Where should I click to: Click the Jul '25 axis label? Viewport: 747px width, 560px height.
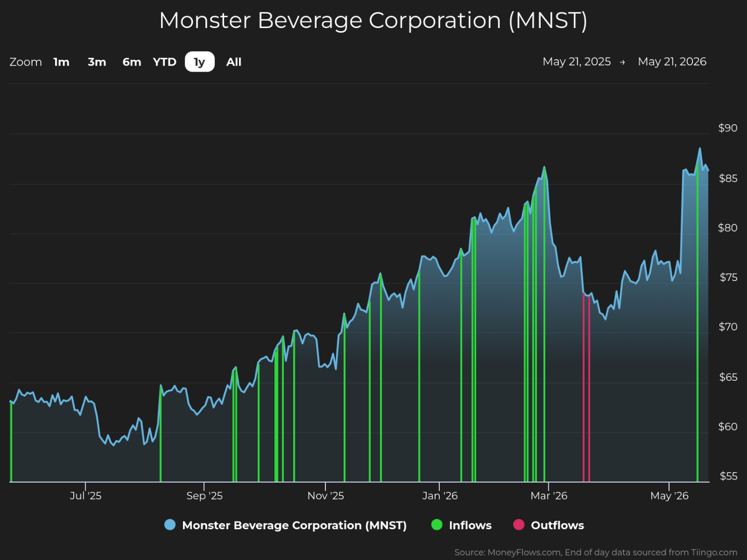coord(86,496)
